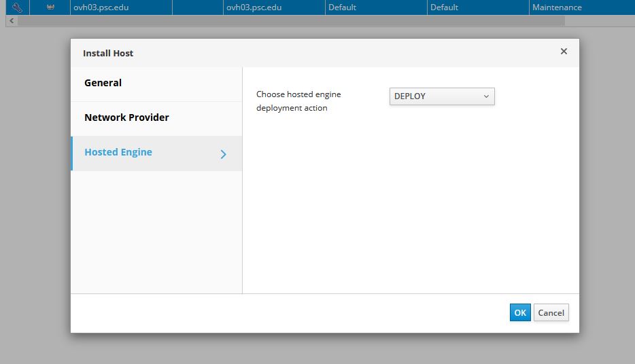Click the left scroll arrow of horizontal scrollbar

pos(11,21)
